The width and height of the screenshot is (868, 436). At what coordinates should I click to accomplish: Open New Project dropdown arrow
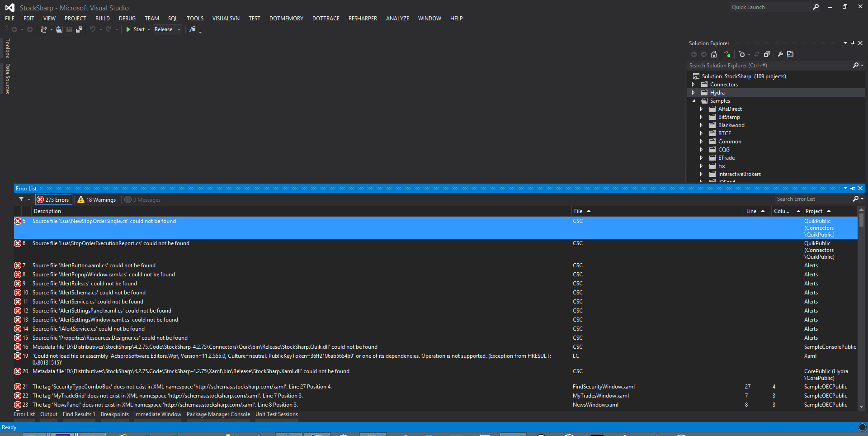(51, 29)
